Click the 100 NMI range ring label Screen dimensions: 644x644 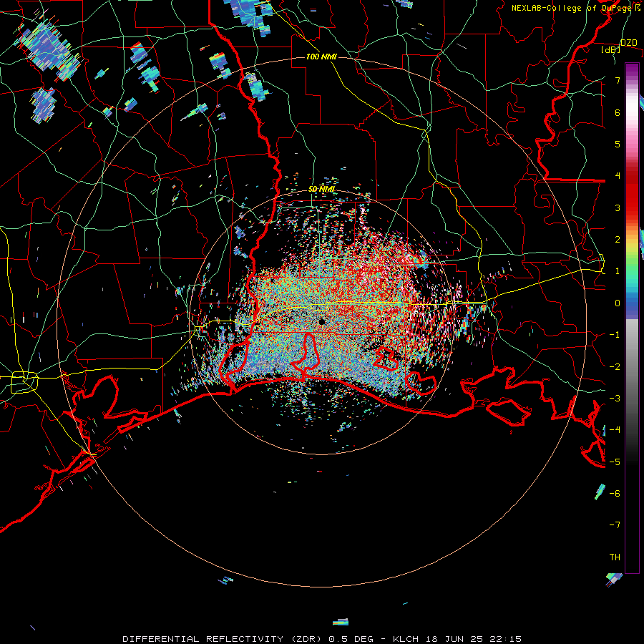pos(321,57)
